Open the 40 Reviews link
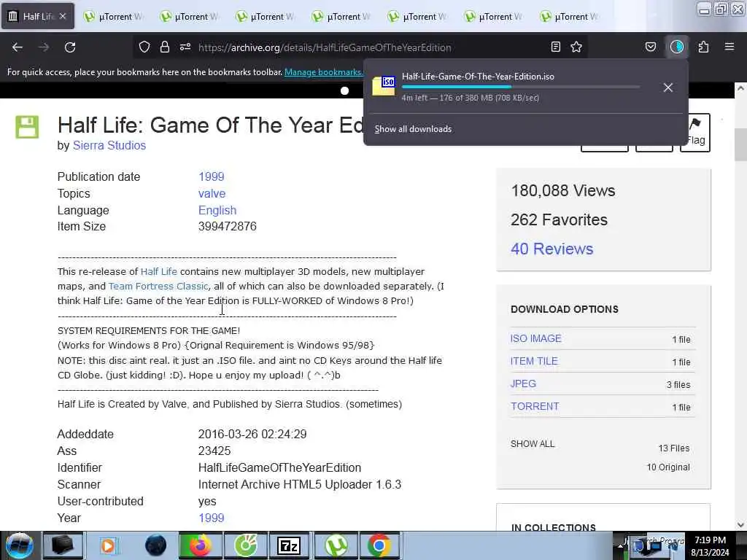Screen dimensions: 747x560 (x=551, y=249)
